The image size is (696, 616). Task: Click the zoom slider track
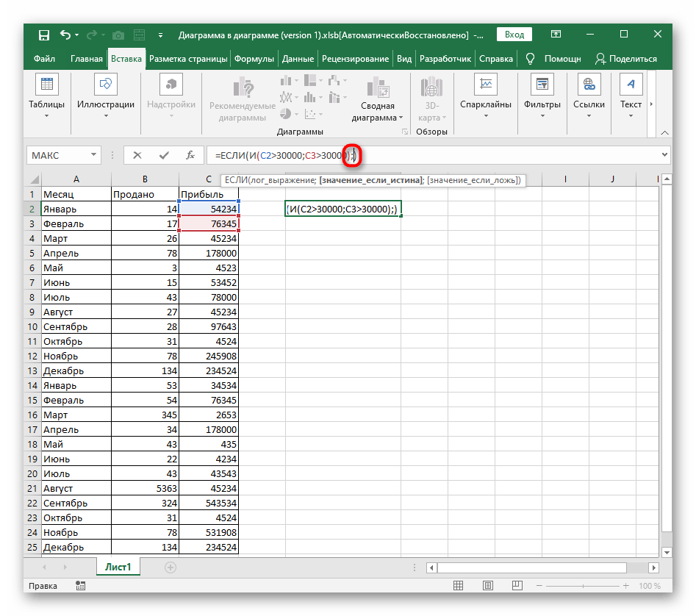[x=582, y=586]
